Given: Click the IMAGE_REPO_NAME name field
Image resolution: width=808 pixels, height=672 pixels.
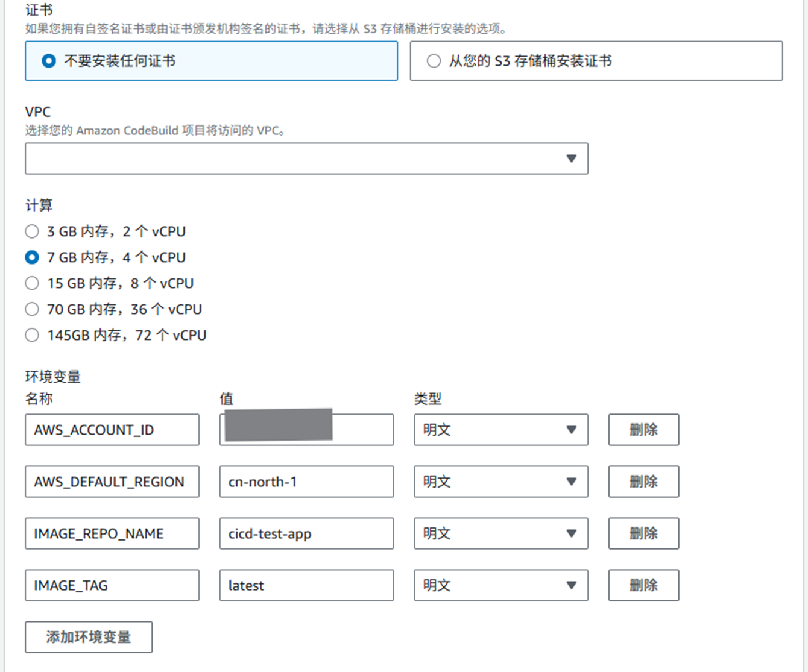Looking at the screenshot, I should pyautogui.click(x=112, y=533).
